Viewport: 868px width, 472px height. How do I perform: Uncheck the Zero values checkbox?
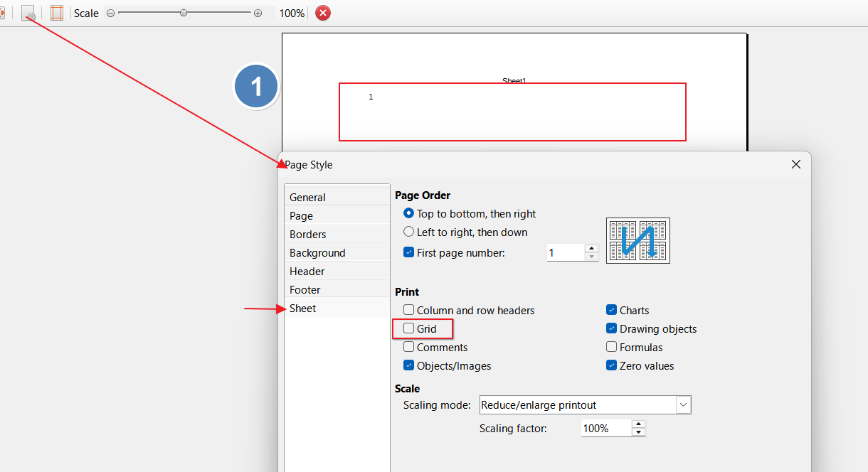pyautogui.click(x=611, y=366)
